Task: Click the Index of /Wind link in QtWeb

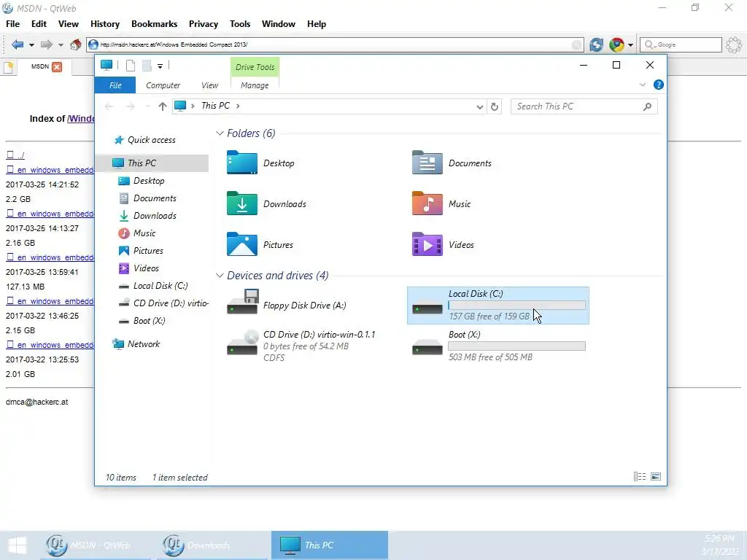Action: coord(80,119)
